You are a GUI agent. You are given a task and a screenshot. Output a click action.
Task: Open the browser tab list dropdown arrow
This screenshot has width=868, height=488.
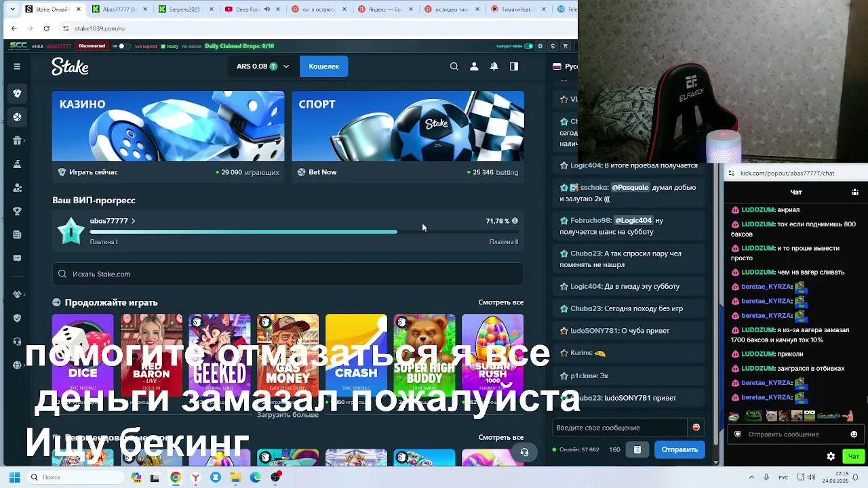point(14,9)
